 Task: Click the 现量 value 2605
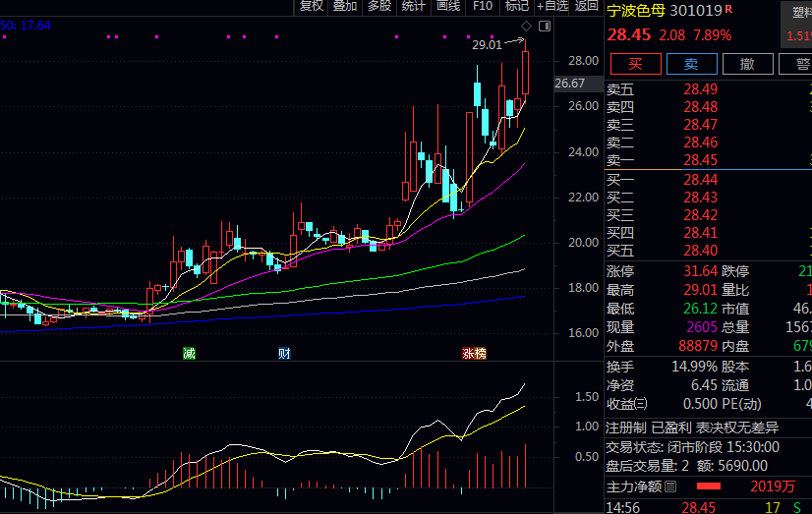(x=702, y=327)
